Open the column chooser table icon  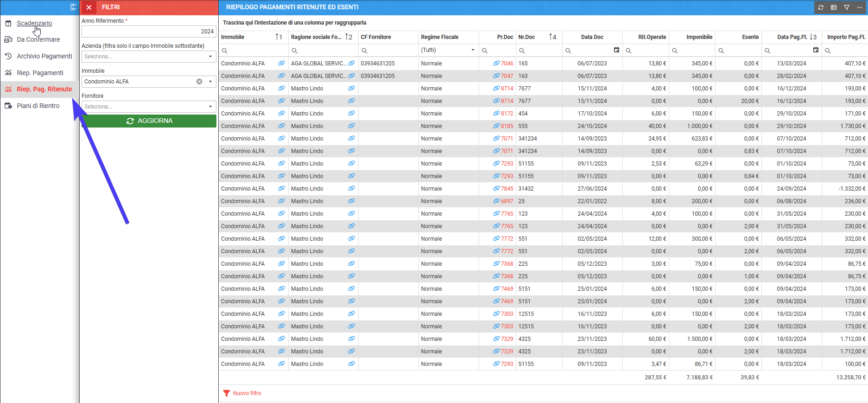[834, 7]
